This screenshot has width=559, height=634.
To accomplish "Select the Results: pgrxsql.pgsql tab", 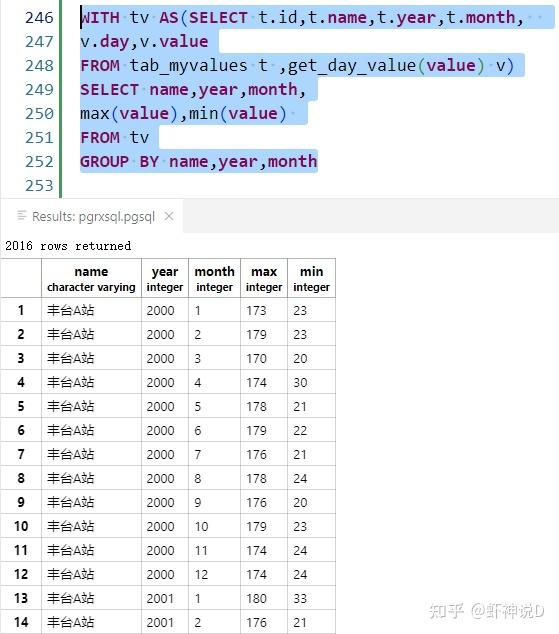I will click(x=92, y=216).
